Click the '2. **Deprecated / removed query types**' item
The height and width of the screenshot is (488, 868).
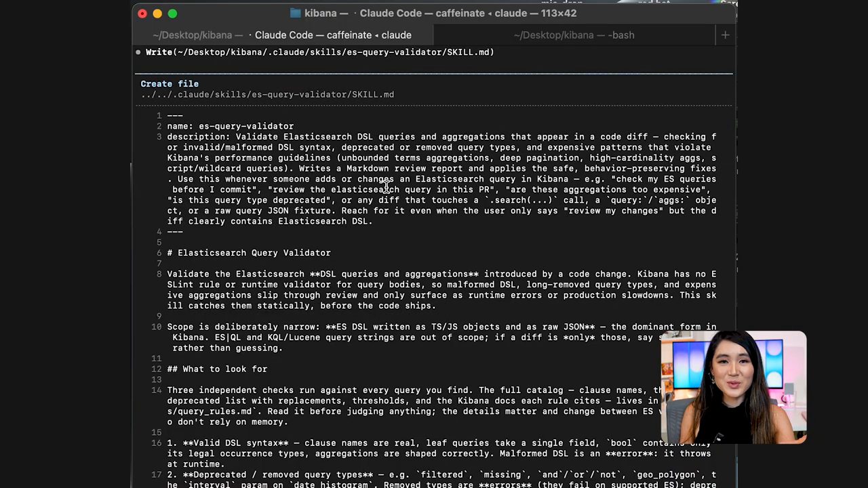coord(441,475)
